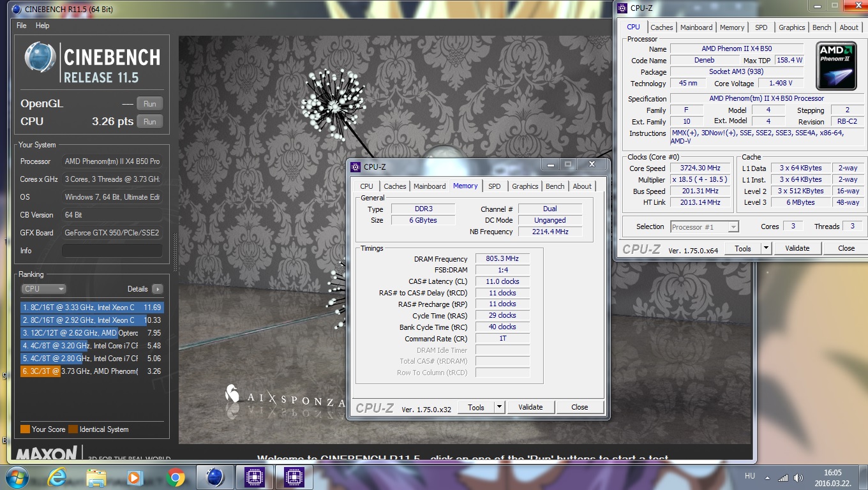Switch to Graphics tab in CPU window

coord(791,27)
